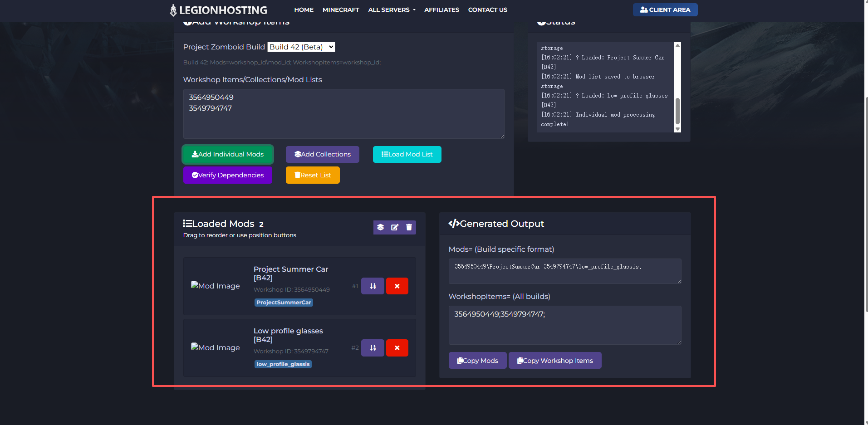Remove Project Summer Car with red X

click(x=397, y=286)
